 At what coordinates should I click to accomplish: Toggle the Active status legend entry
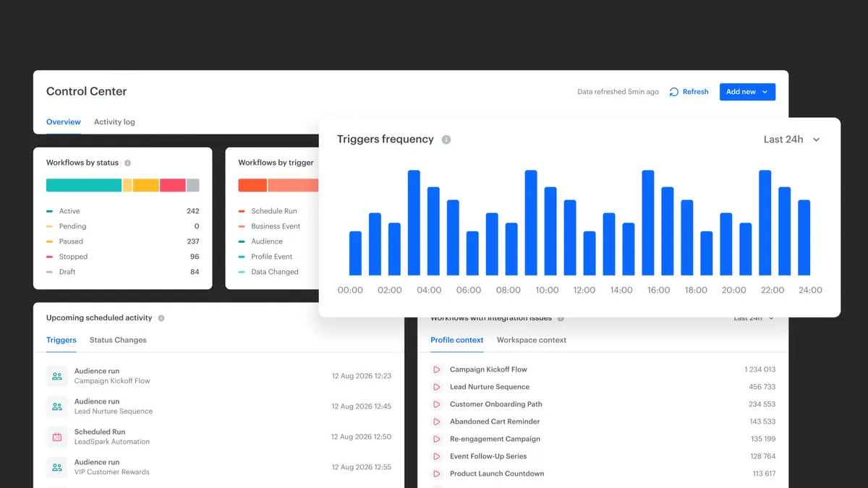69,210
